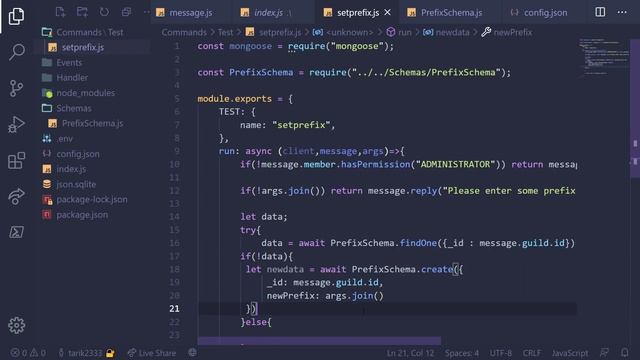The image size is (640, 360).
Task: Click the vertical editor scrollbar
Action: [x=635, y=108]
